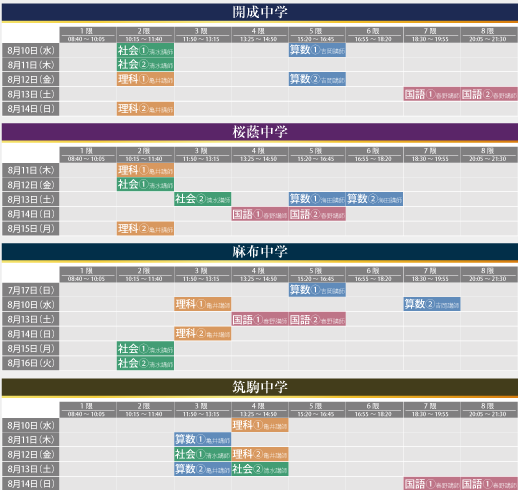The width and height of the screenshot is (518, 490).
Task: Select 国語① on 8月14日 in 桜蔭中学 table
Action: point(260,214)
